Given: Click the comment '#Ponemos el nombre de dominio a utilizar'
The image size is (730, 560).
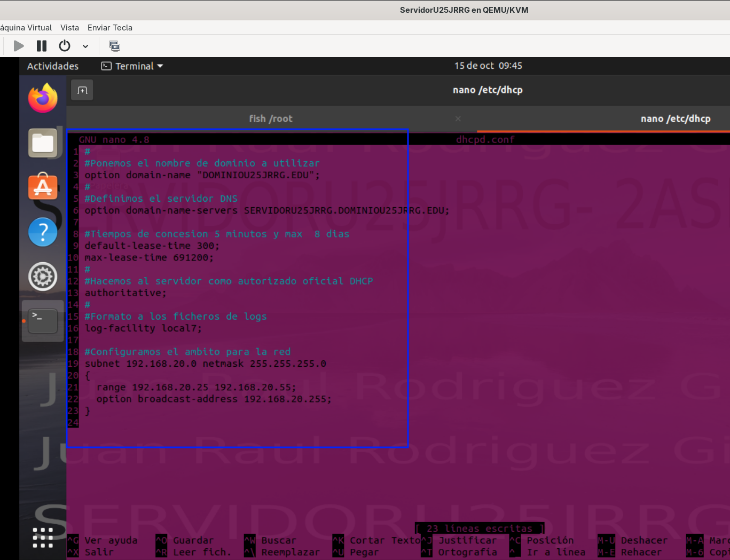Looking at the screenshot, I should [x=202, y=163].
